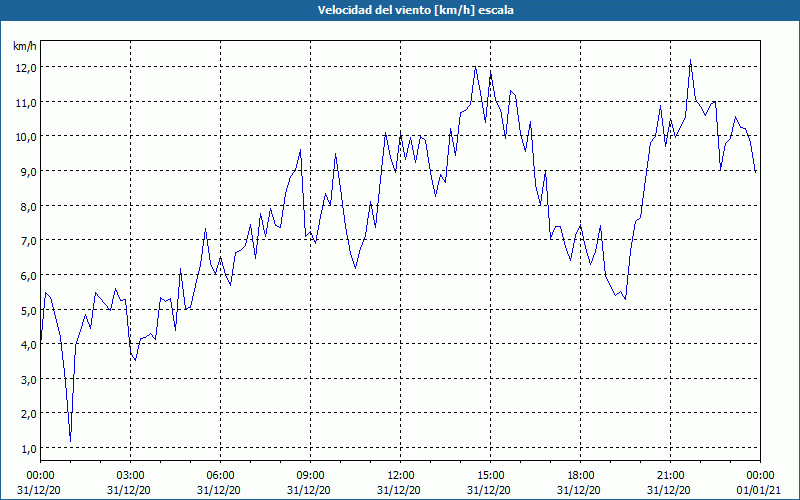The image size is (800, 500).
Task: Click the 06:00 time axis label
Action: coord(220,476)
